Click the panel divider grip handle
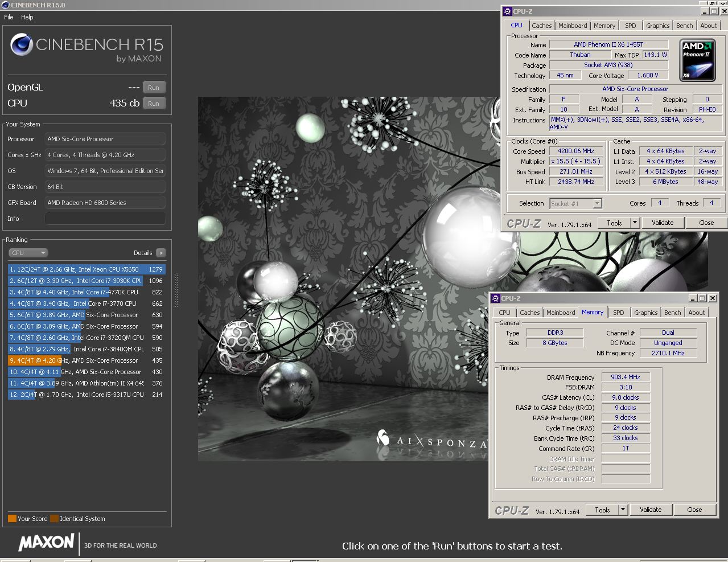 176,290
